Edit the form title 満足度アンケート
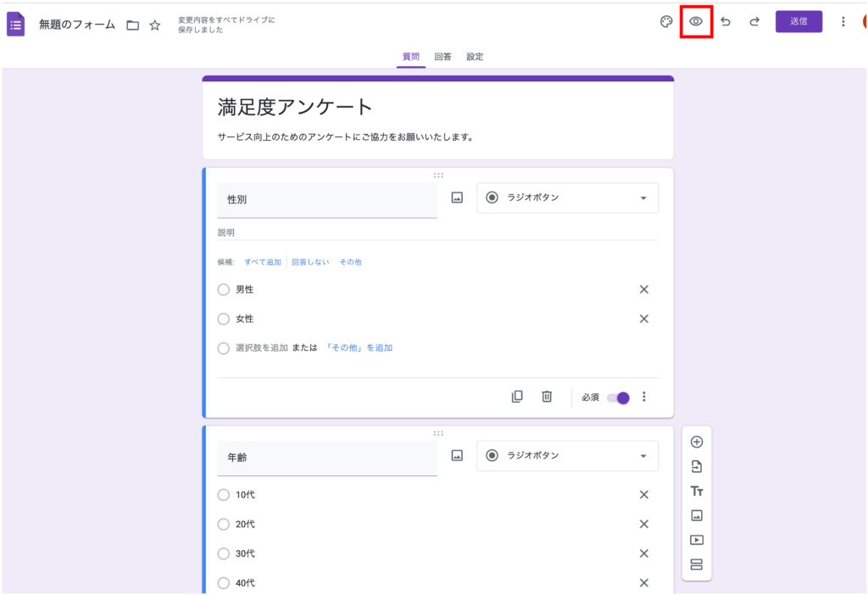Screen dimensions: 868x595 (294, 108)
